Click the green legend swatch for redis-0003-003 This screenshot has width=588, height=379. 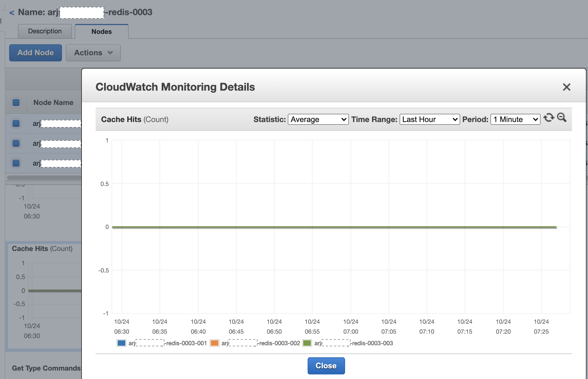pos(307,343)
